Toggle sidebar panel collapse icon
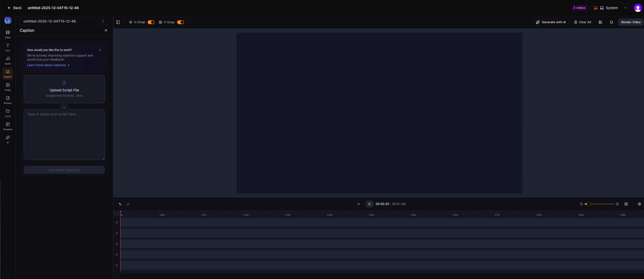Viewport: 644px width, 279px height. pyautogui.click(x=118, y=22)
